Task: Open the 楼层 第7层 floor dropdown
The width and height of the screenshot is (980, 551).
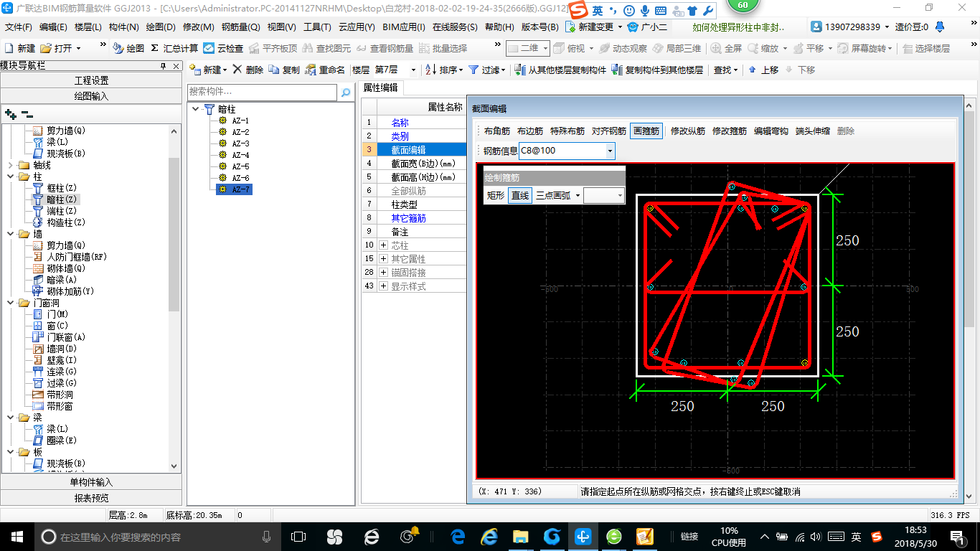Action: coord(413,70)
